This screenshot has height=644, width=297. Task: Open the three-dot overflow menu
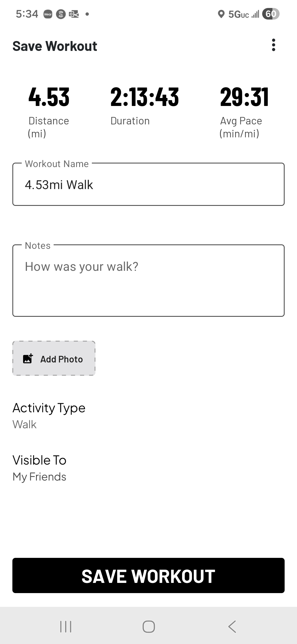(273, 45)
